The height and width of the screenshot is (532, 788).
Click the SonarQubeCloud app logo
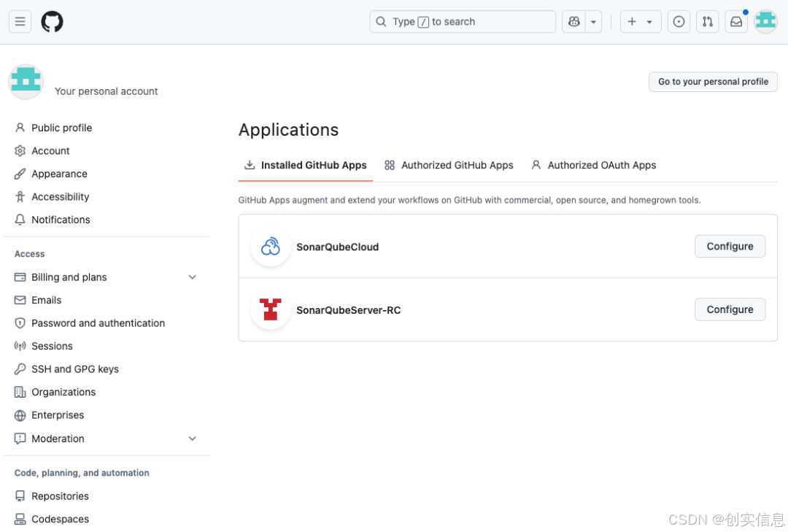[271, 247]
